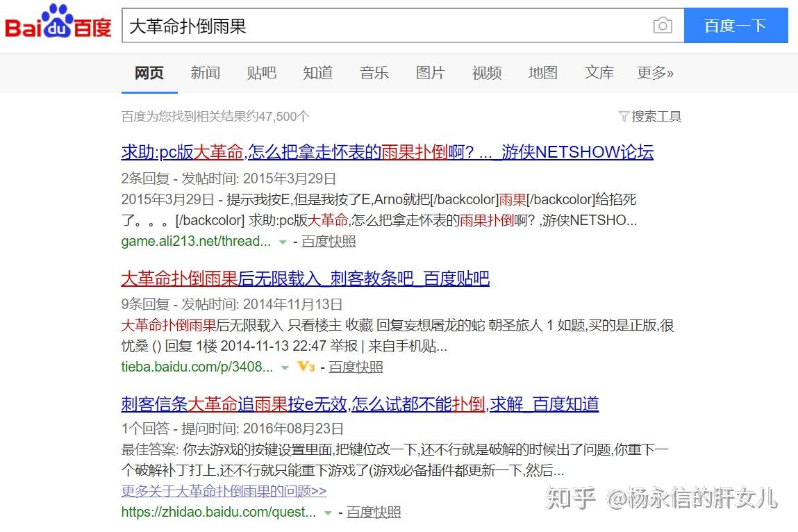Open 百度快照 for game.ali213.net result
Screen dimensions: 798x532
[329, 241]
